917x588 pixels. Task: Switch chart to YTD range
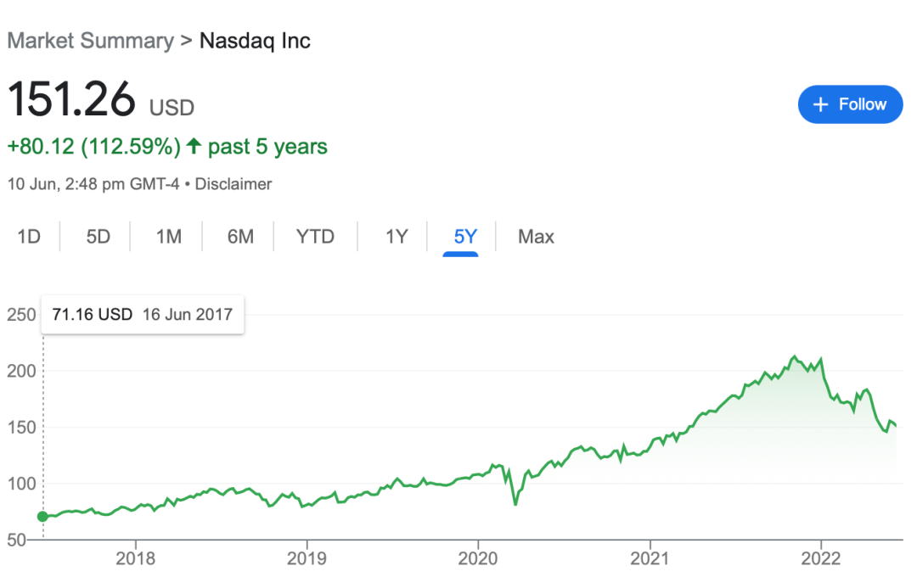315,237
